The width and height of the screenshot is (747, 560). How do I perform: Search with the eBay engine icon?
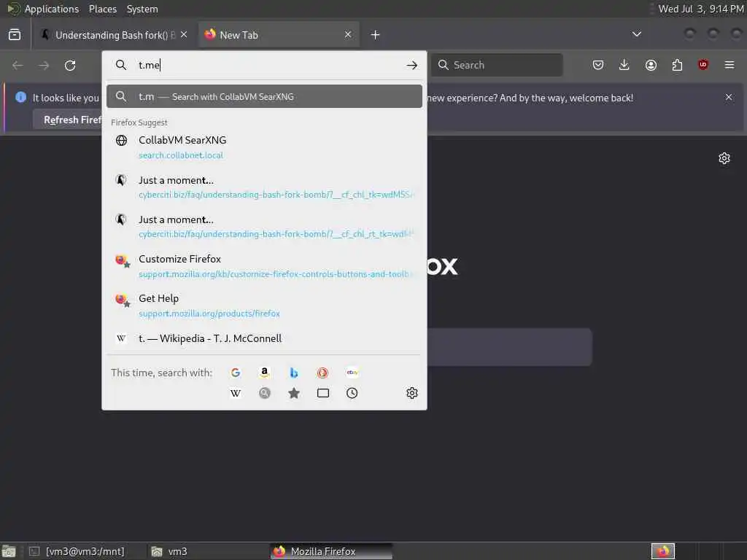point(352,373)
